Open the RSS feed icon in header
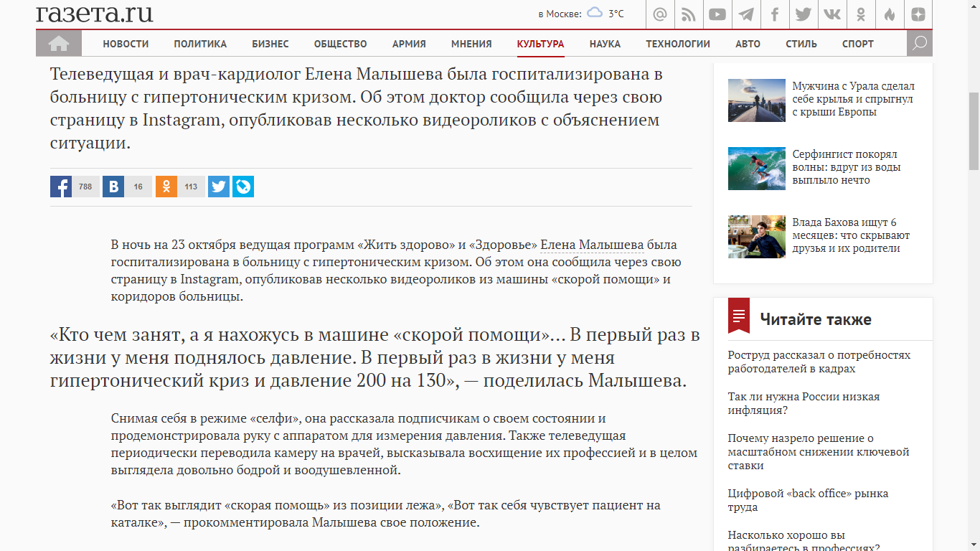Image resolution: width=980 pixels, height=551 pixels. pyautogui.click(x=689, y=14)
